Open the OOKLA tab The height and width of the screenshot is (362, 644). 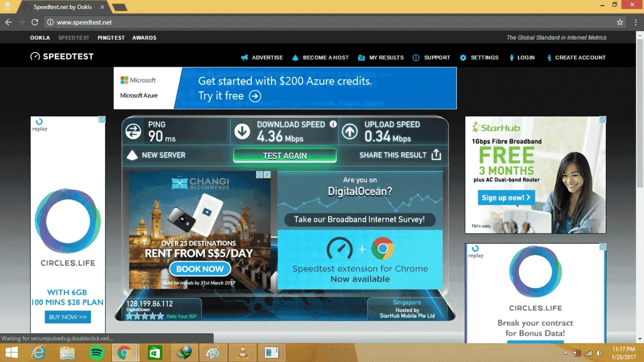(40, 38)
